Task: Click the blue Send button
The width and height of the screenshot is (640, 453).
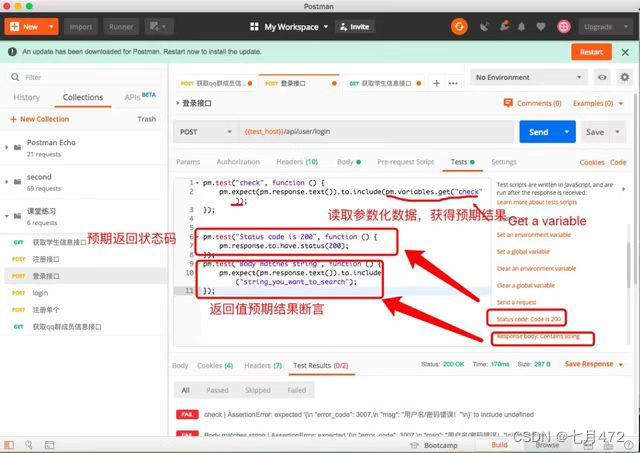Action: (539, 132)
